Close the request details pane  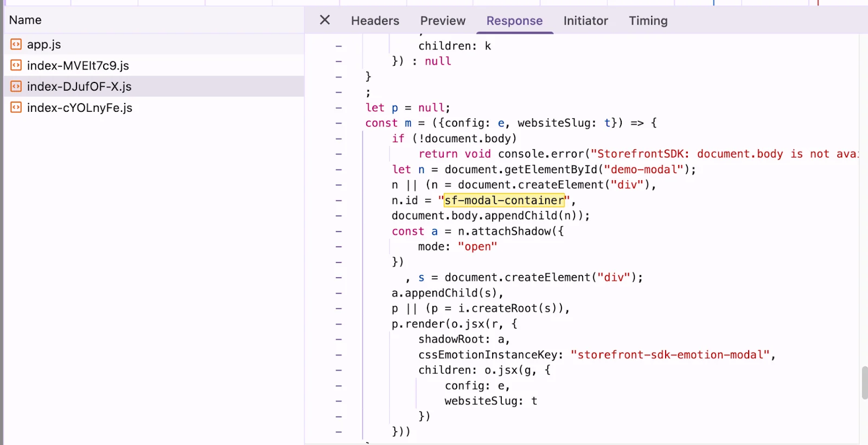click(x=325, y=20)
